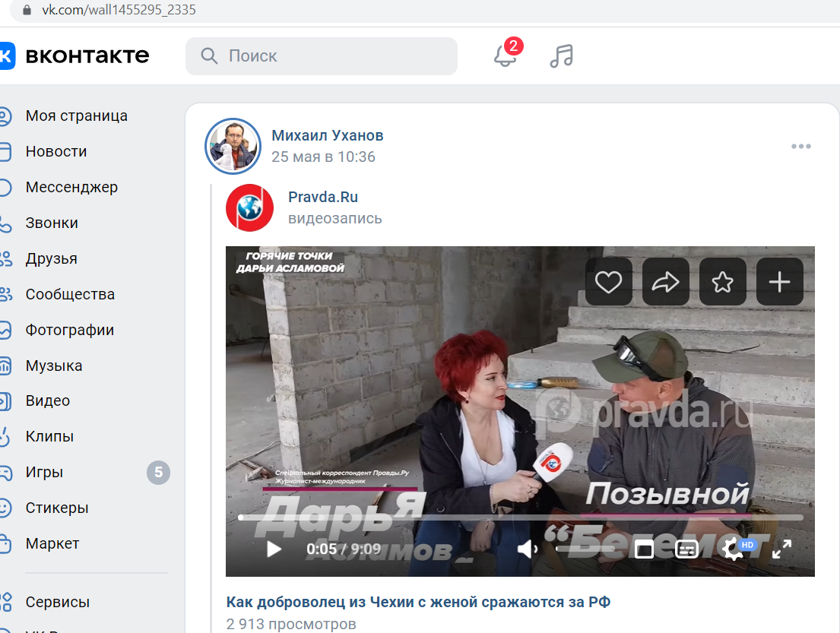
Task: Open Фотографии section
Action: [x=70, y=330]
